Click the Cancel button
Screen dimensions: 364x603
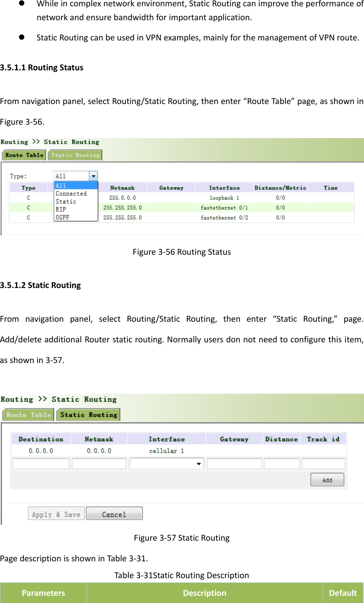[114, 514]
